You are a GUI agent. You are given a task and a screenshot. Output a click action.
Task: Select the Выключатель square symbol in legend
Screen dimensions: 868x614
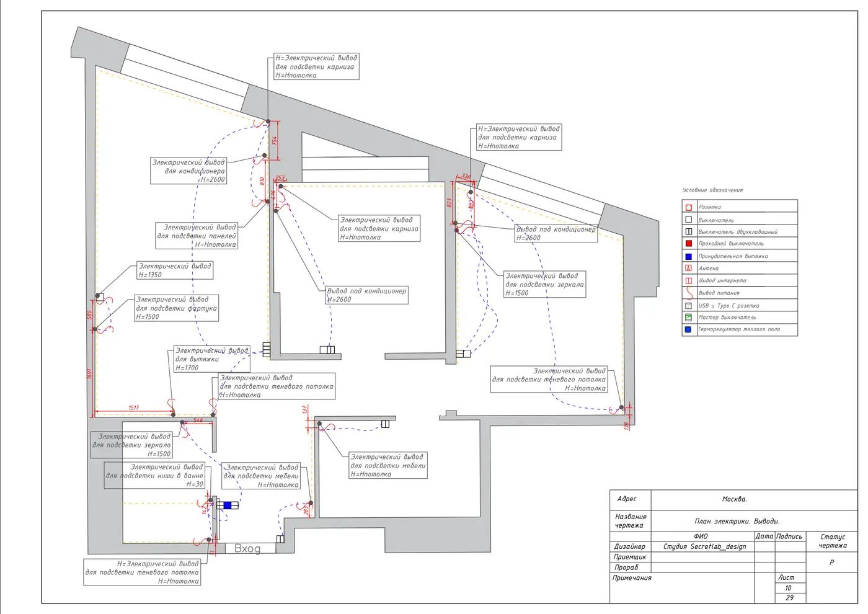click(x=688, y=220)
